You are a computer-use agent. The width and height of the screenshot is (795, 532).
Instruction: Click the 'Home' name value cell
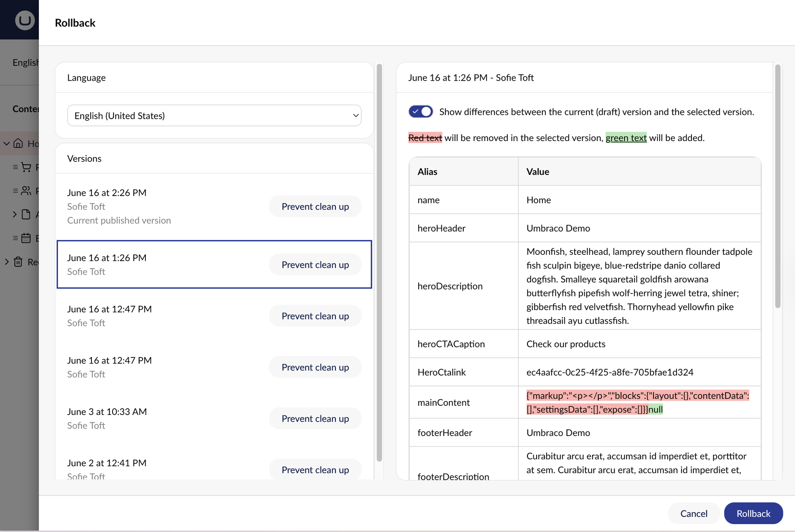pos(639,200)
